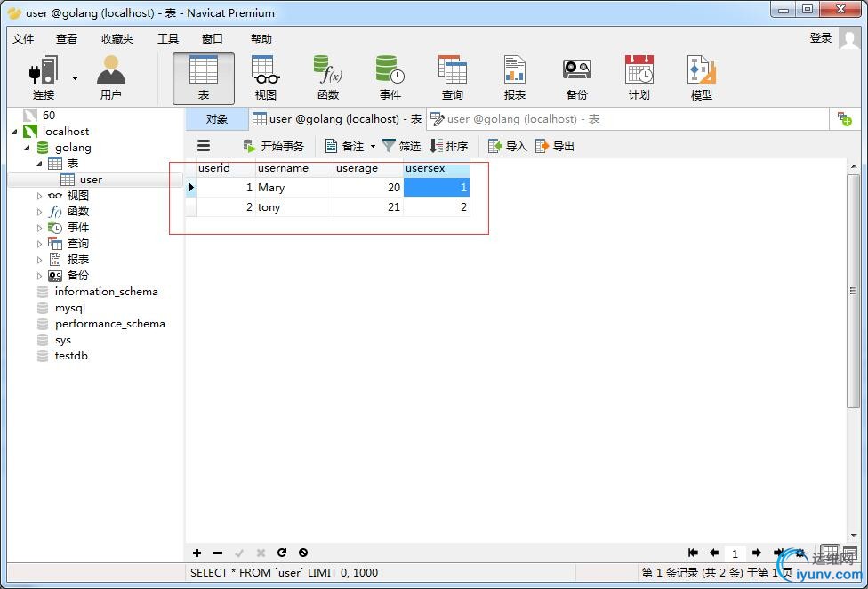This screenshot has width=868, height=589.
Task: Open the 帮助 menu
Action: click(261, 39)
